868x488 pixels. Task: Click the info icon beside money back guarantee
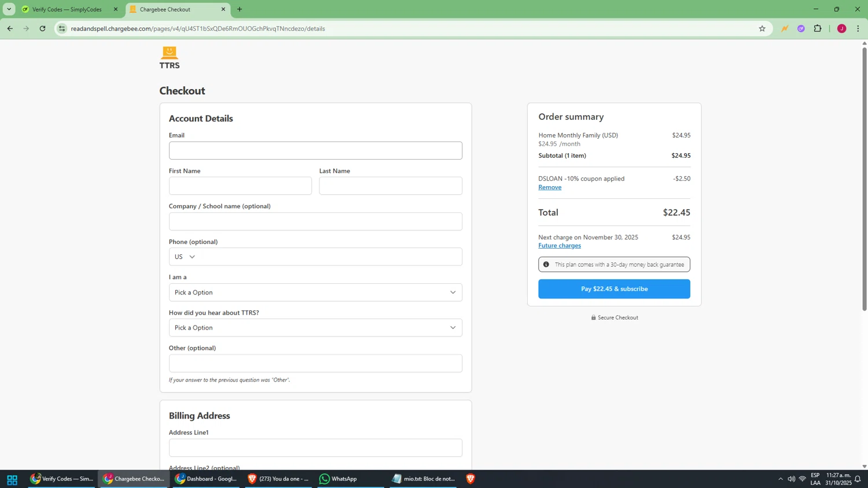tap(546, 264)
